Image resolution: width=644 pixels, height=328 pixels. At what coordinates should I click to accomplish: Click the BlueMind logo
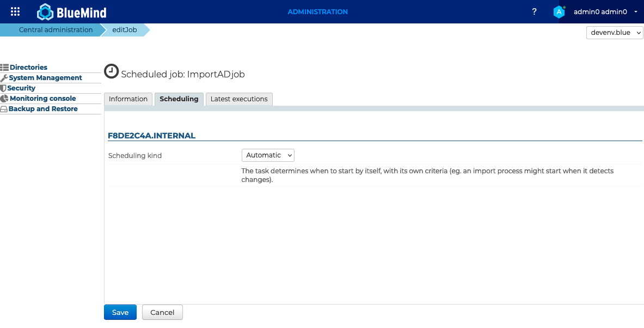click(x=72, y=11)
